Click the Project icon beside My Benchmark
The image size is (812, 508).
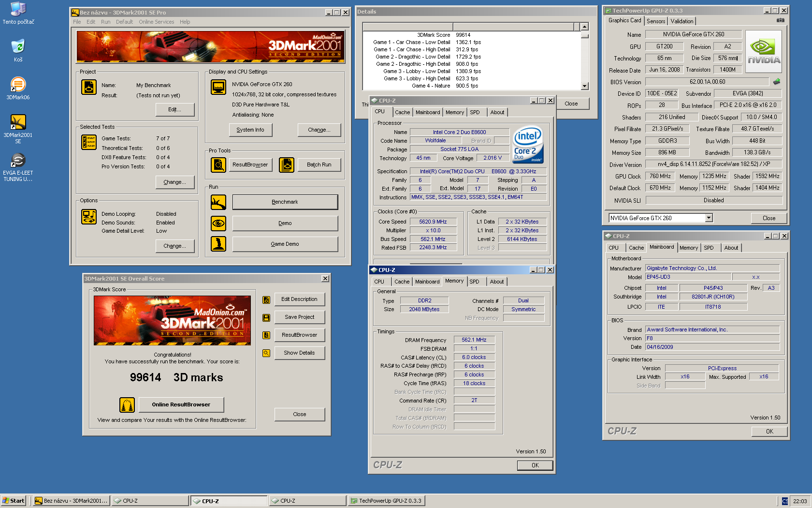[89, 87]
